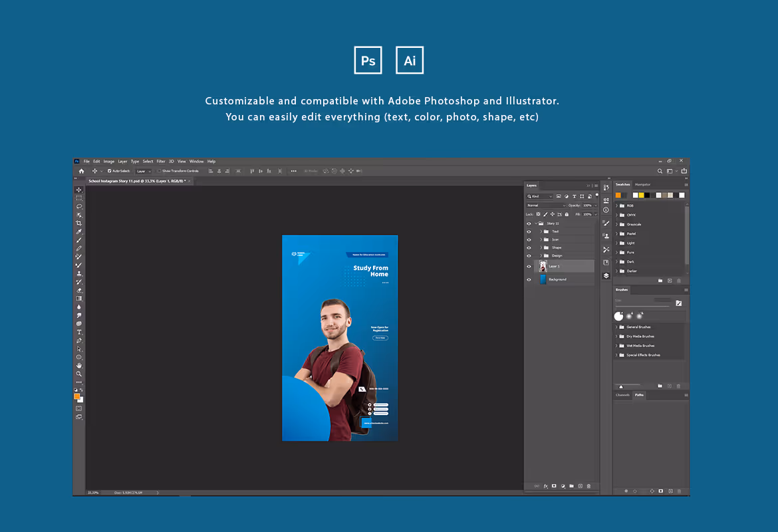Adjust the brush size slider in Brushes

642,306
